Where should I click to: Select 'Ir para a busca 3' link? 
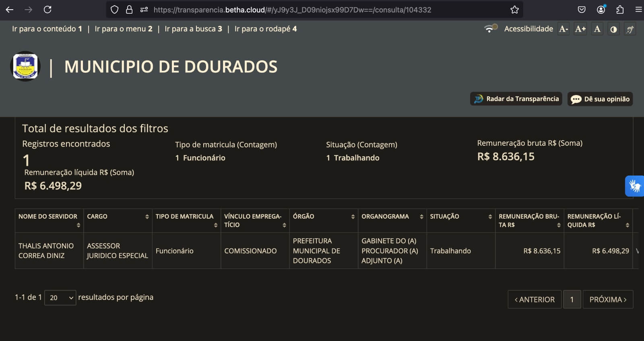[193, 29]
